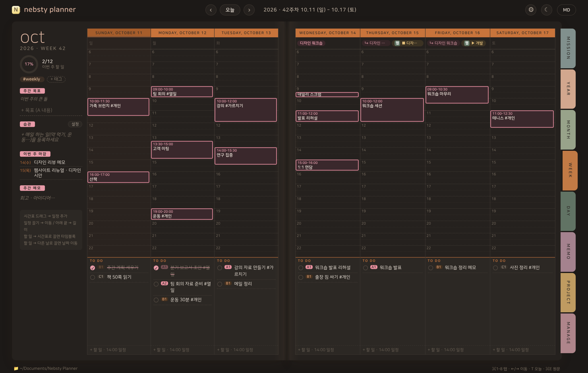The width and height of the screenshot is (588, 373).
Task: Toggle dark mode with the moon icon
Action: pos(547,10)
